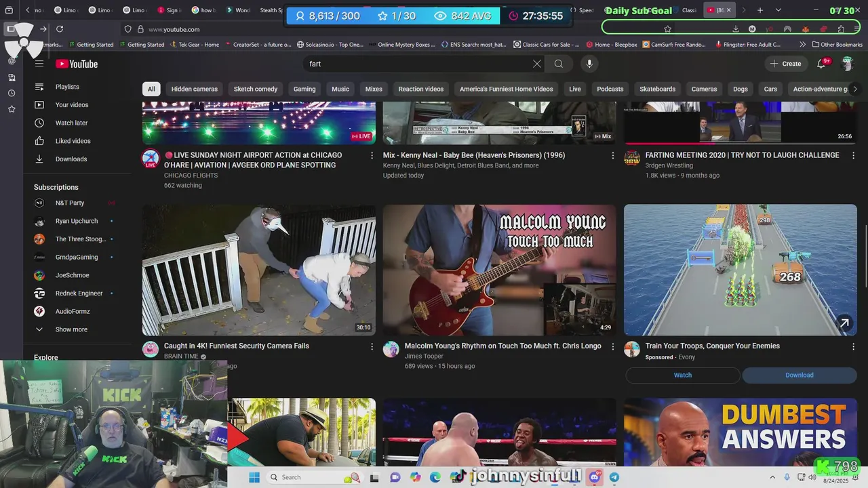Filter by Podcasts chip
The height and width of the screenshot is (488, 868).
click(x=610, y=89)
